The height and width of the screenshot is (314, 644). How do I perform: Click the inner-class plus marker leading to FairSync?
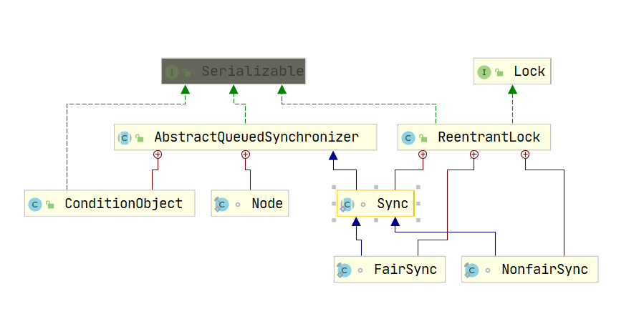pyautogui.click(x=474, y=154)
